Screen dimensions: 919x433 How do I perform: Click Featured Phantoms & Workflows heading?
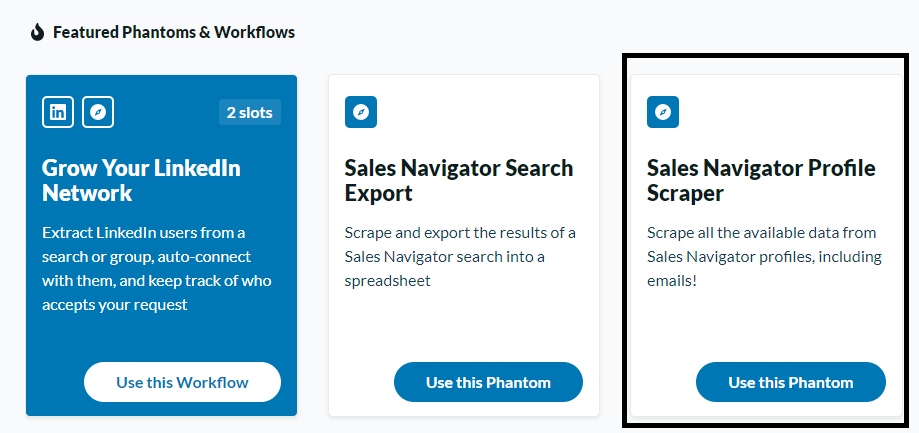point(174,32)
